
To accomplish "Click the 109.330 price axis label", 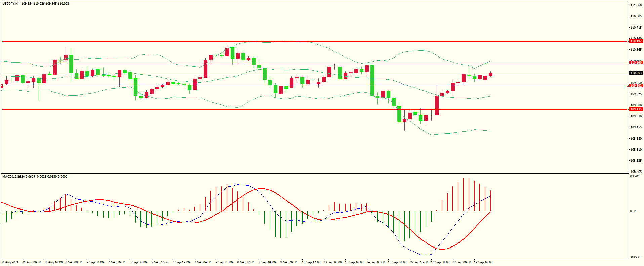I will pyautogui.click(x=636, y=116).
